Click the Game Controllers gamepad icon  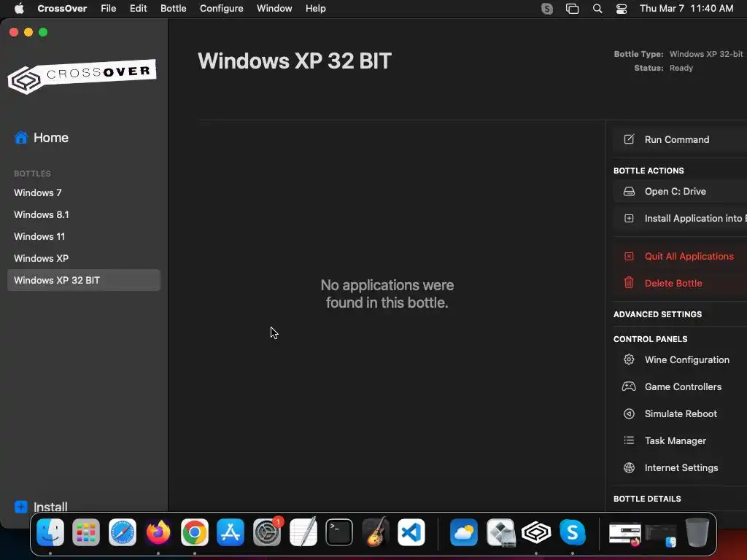[x=629, y=386]
